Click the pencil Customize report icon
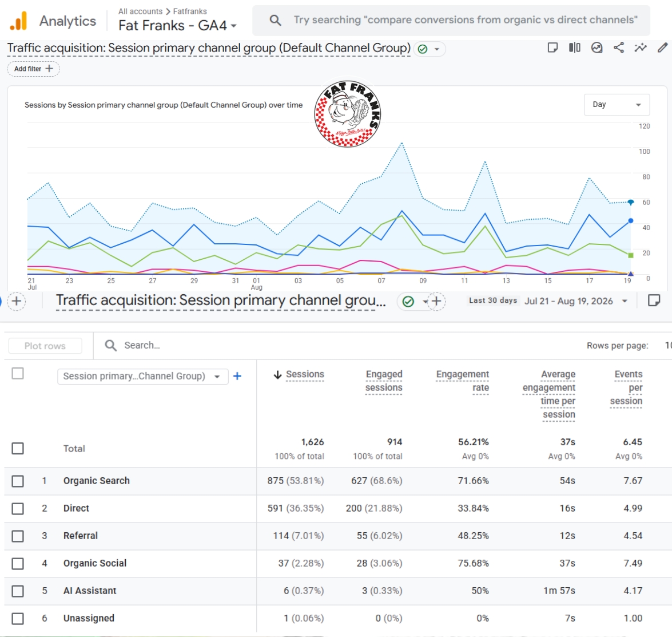Image resolution: width=672 pixels, height=637 pixels. click(662, 48)
